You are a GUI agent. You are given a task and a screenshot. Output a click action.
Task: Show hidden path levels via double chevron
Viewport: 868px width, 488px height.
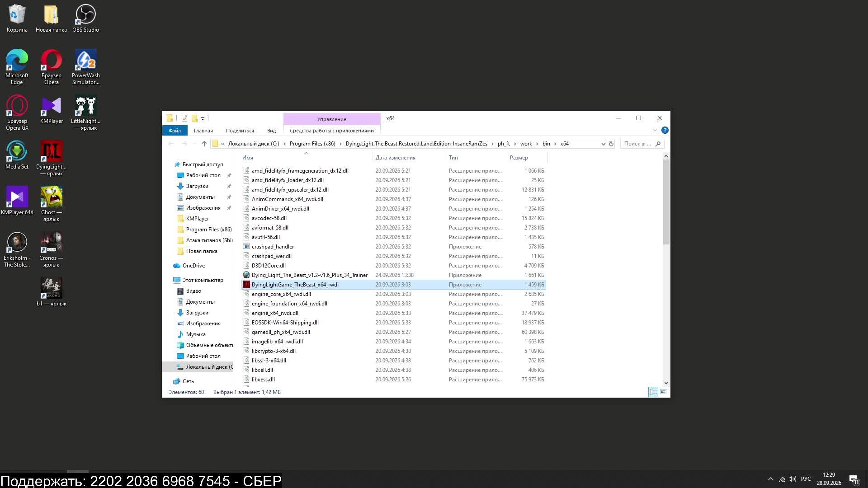point(223,144)
